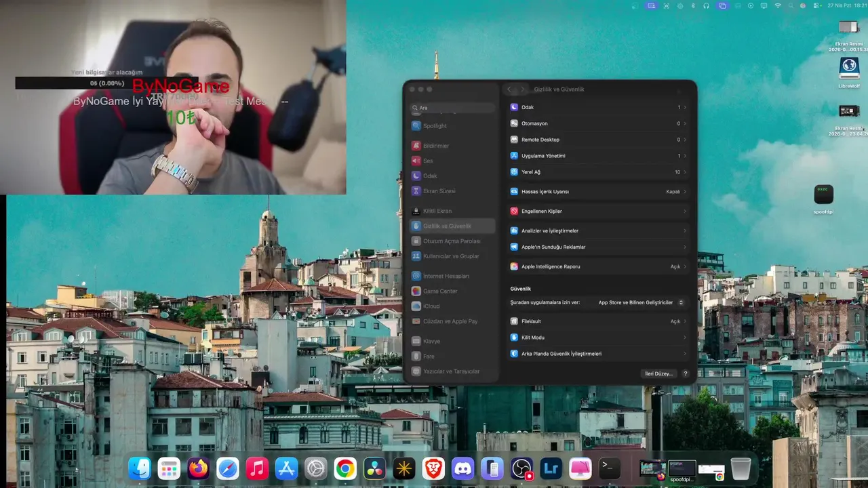Image resolution: width=868 pixels, height=488 pixels.
Task: Select Odak in the left sidebar
Action: (x=453, y=176)
